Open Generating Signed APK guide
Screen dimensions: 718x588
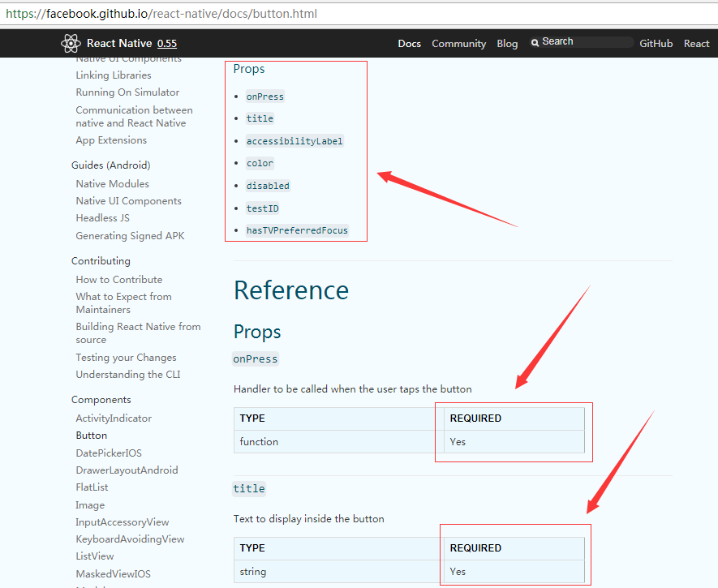click(x=130, y=236)
